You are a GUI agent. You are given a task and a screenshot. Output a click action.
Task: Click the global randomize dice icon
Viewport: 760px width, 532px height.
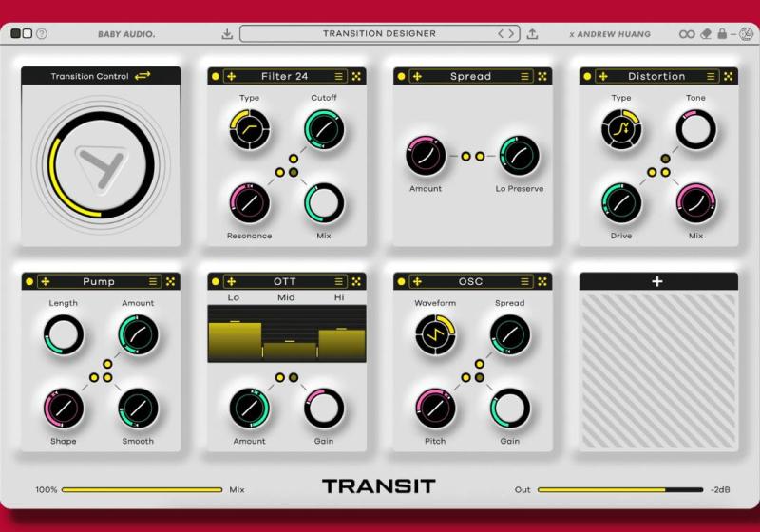746,34
